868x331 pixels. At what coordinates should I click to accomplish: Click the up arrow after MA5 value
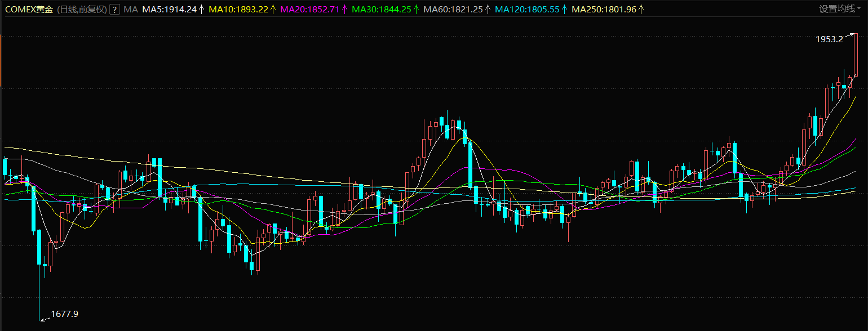(201, 10)
